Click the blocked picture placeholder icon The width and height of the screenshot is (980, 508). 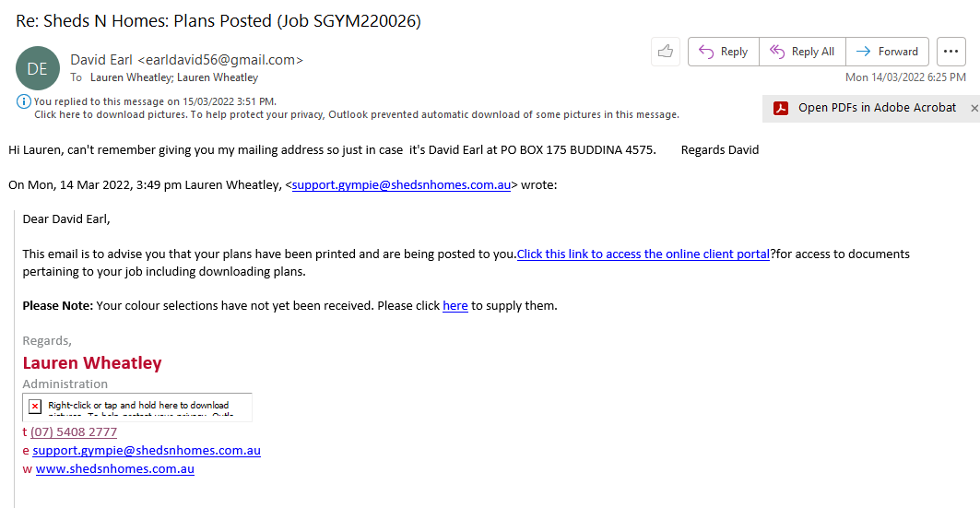[35, 406]
